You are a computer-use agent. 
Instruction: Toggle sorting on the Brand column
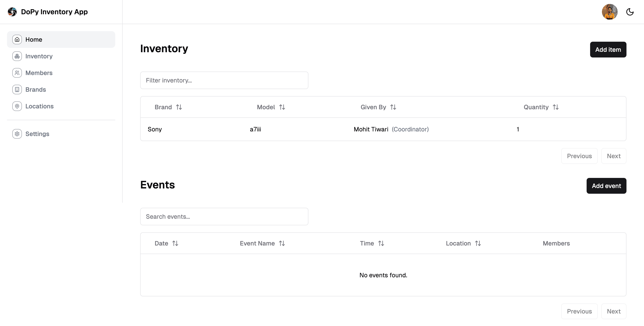pyautogui.click(x=179, y=107)
